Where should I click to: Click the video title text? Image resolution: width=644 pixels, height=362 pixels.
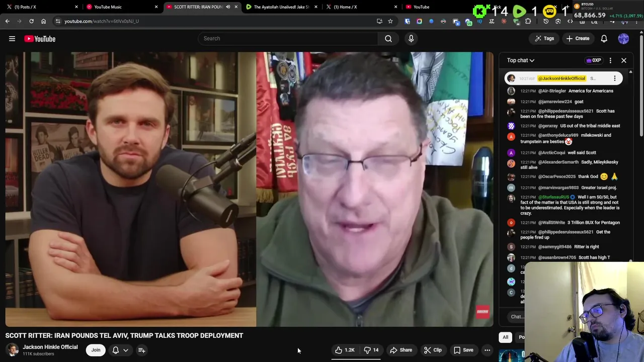pos(124,335)
